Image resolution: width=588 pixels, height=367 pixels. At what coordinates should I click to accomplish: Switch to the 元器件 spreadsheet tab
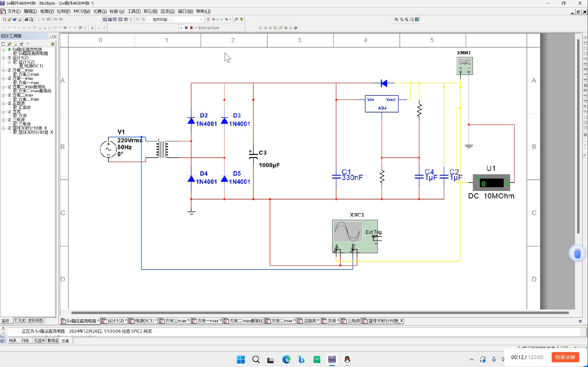[x=39, y=340]
